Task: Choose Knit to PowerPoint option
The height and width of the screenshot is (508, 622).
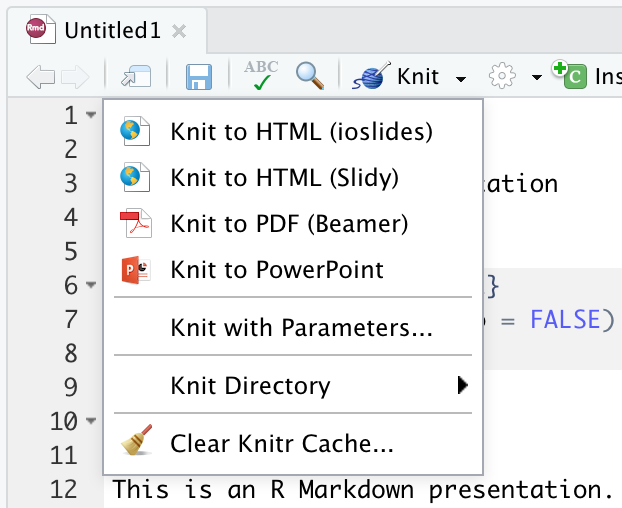Action: (x=277, y=269)
